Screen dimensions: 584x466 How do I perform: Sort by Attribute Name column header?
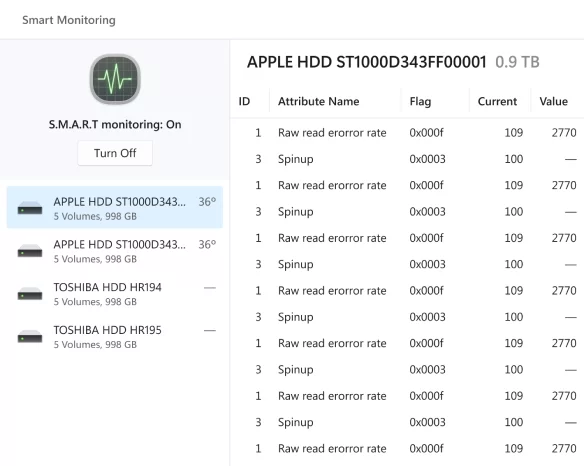[x=318, y=101]
